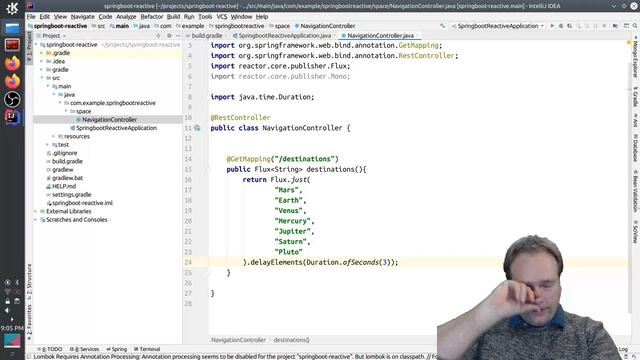The image size is (640, 360).
Task: Open the VCS menu
Action: click(222, 17)
